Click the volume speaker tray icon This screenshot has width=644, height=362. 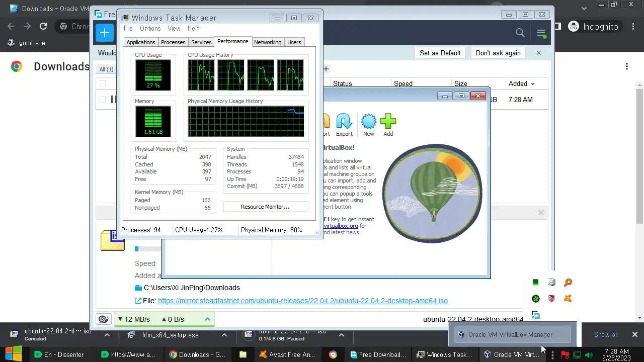coord(589,355)
